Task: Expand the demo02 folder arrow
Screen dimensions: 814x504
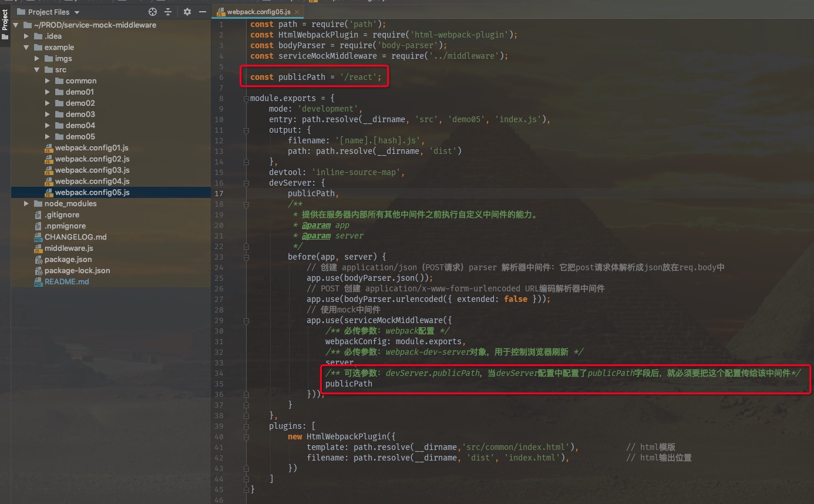Action: [48, 103]
